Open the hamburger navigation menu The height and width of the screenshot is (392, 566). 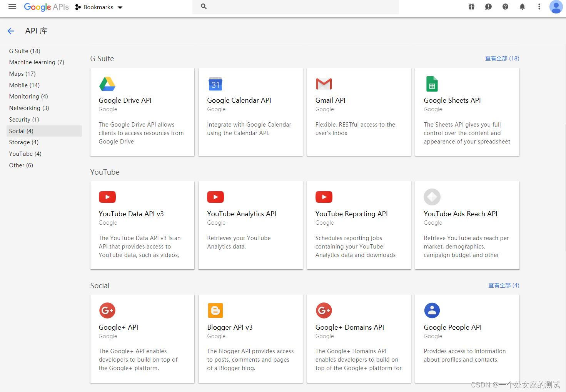[x=12, y=7]
